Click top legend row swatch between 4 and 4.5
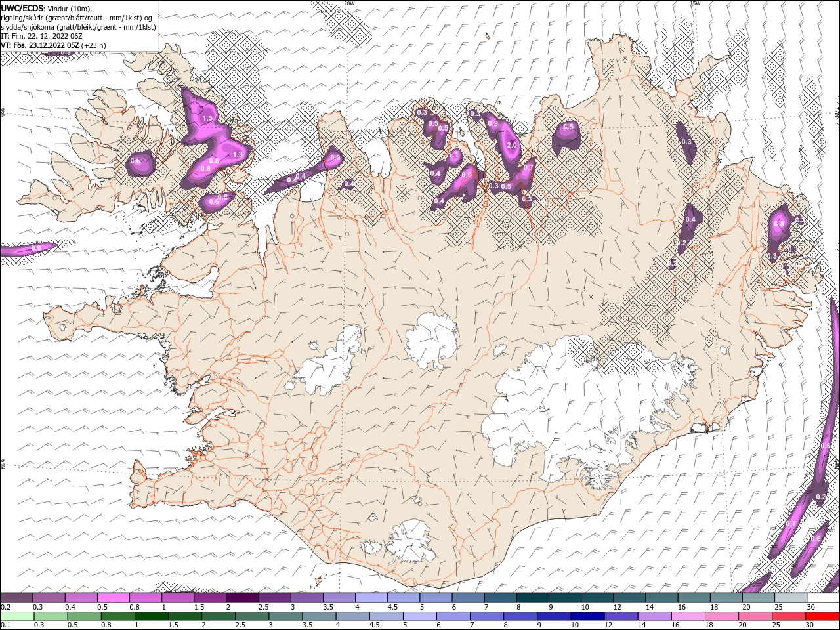Image resolution: width=840 pixels, height=630 pixels. pyautogui.click(x=371, y=598)
